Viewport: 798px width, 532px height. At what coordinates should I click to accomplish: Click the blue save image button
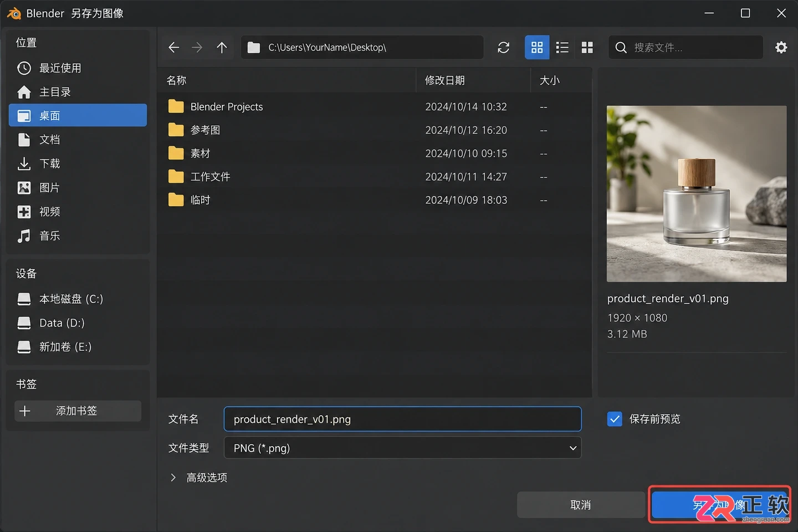(x=719, y=505)
